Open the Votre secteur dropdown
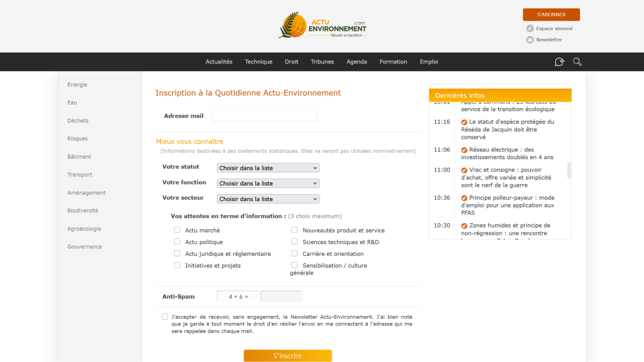The image size is (644, 362). click(268, 199)
